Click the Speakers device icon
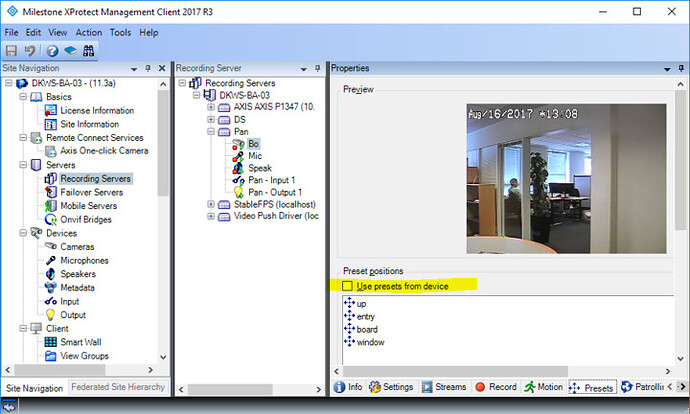 [x=51, y=274]
